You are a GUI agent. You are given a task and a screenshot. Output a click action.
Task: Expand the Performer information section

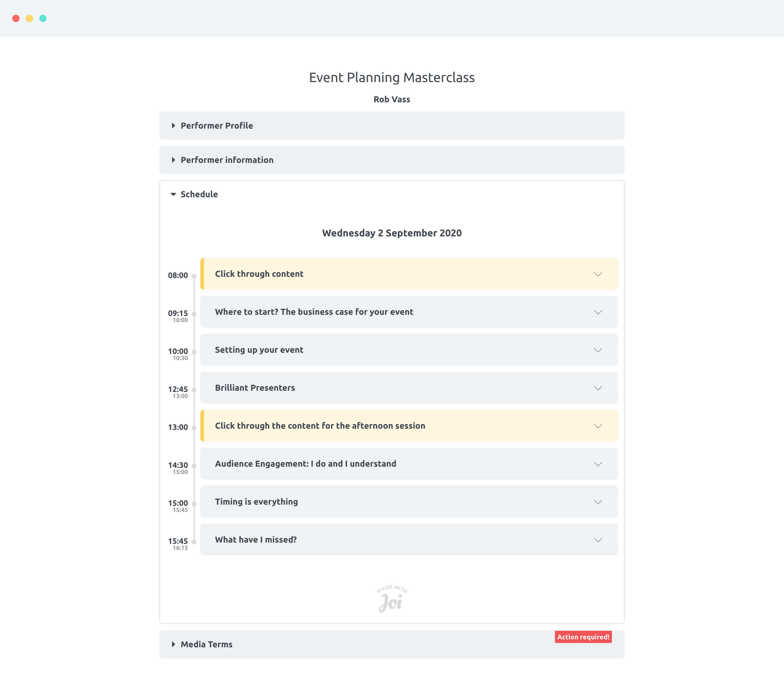point(227,160)
